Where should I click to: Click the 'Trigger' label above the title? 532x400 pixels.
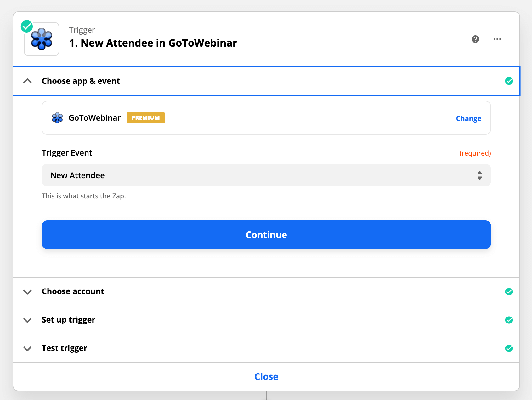click(82, 30)
